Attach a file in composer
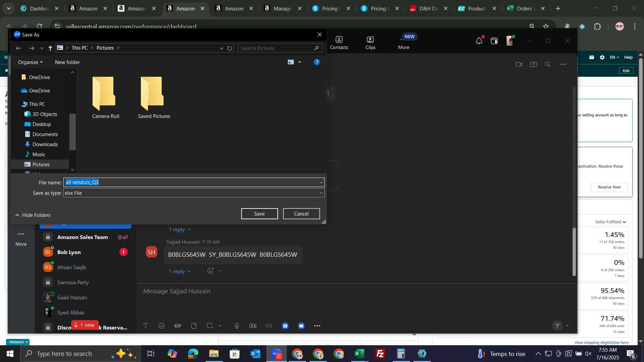Image resolution: width=644 pixels, height=362 pixels. tap(194, 326)
